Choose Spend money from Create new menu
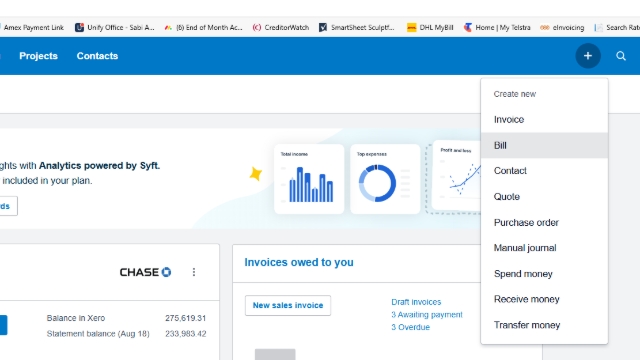The height and width of the screenshot is (360, 640). click(x=544, y=274)
